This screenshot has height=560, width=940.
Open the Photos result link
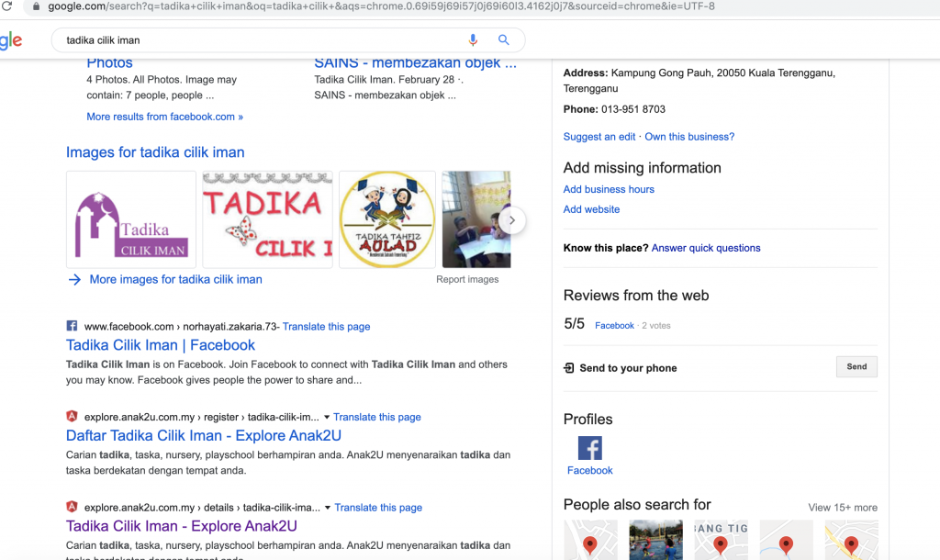coord(110,63)
